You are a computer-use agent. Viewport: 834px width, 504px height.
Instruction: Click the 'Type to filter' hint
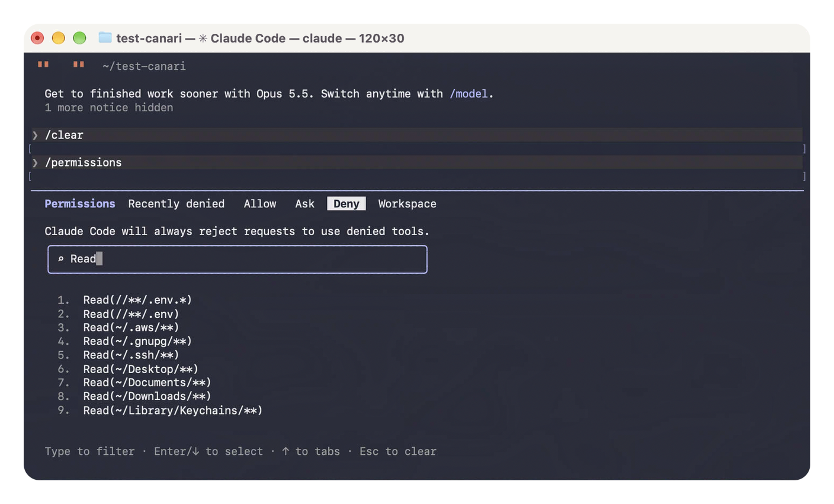[89, 451]
